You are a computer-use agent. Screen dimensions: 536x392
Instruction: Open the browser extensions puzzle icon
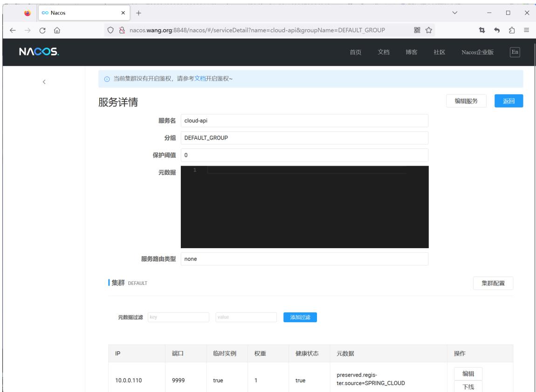click(512, 30)
